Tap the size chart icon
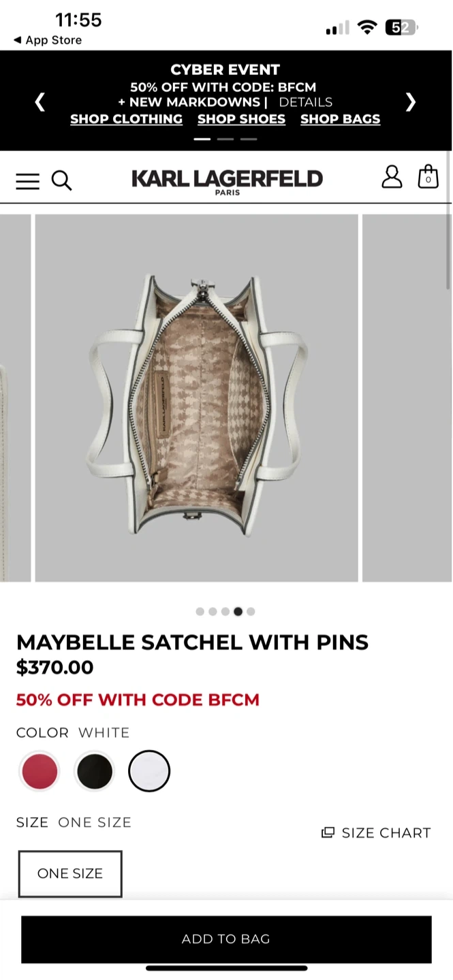The image size is (453, 980). click(328, 832)
